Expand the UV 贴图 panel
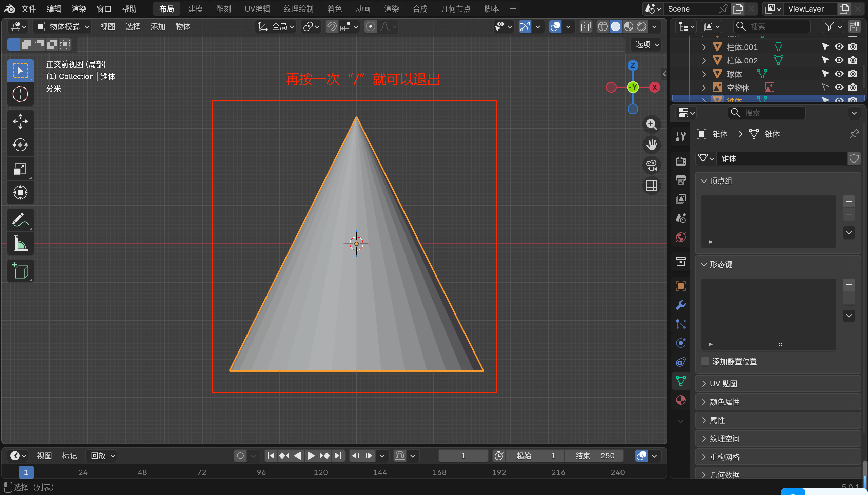The image size is (868, 495). tap(724, 384)
